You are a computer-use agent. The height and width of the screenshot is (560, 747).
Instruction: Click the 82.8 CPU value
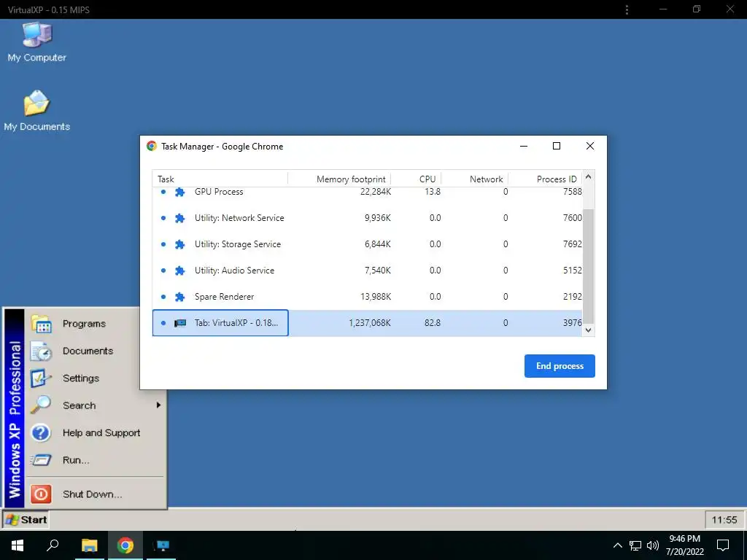[433, 323]
